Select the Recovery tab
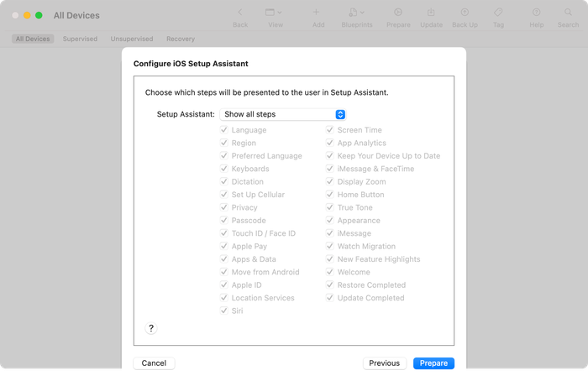Image resolution: width=588 pixels, height=381 pixels. tap(181, 39)
